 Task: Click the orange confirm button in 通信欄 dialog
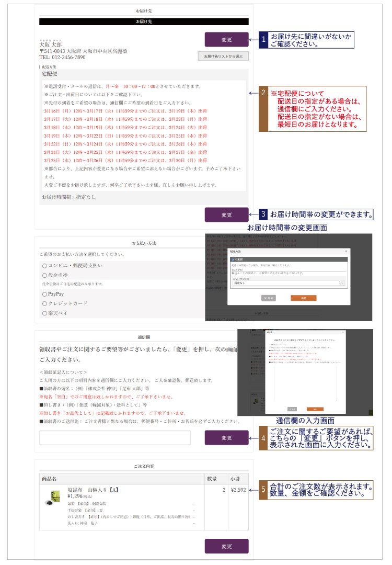(315, 409)
